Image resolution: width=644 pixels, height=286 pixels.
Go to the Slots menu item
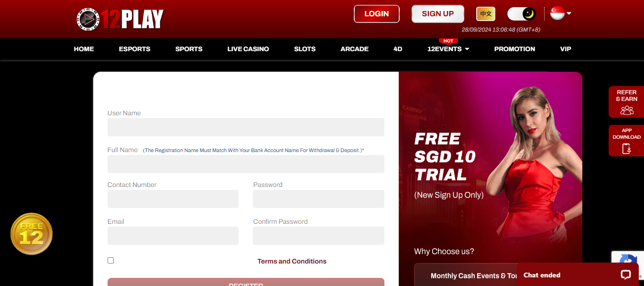click(305, 49)
